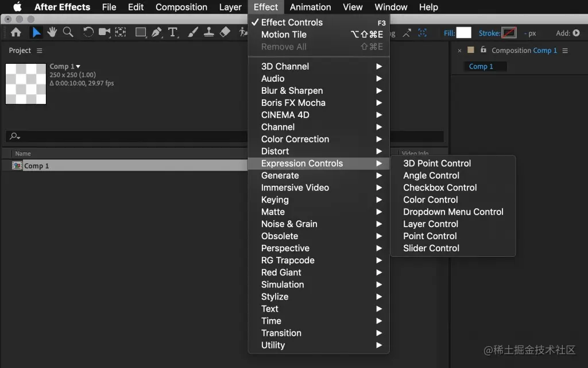Expand the Keying submenu
This screenshot has width=588, height=368.
(x=318, y=200)
